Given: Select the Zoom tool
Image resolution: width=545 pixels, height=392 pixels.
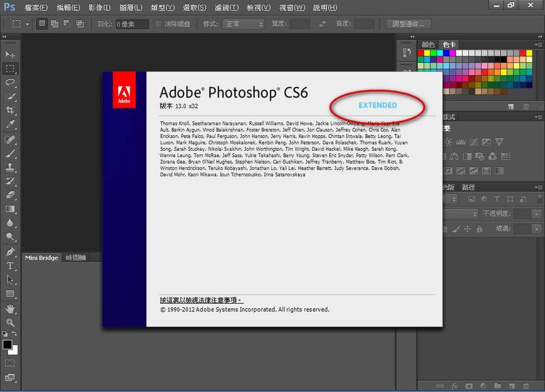Looking at the screenshot, I should pos(10,322).
